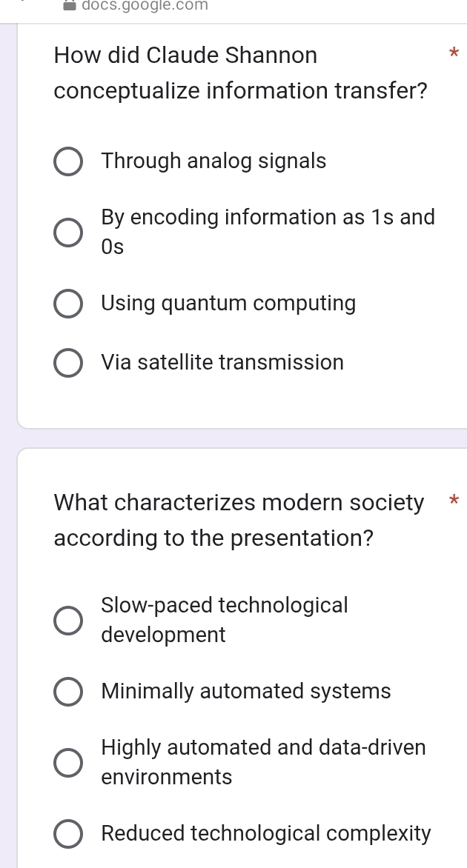Select 'Slow-paced technological development' radio button
The image size is (467, 868).
[x=68, y=620]
